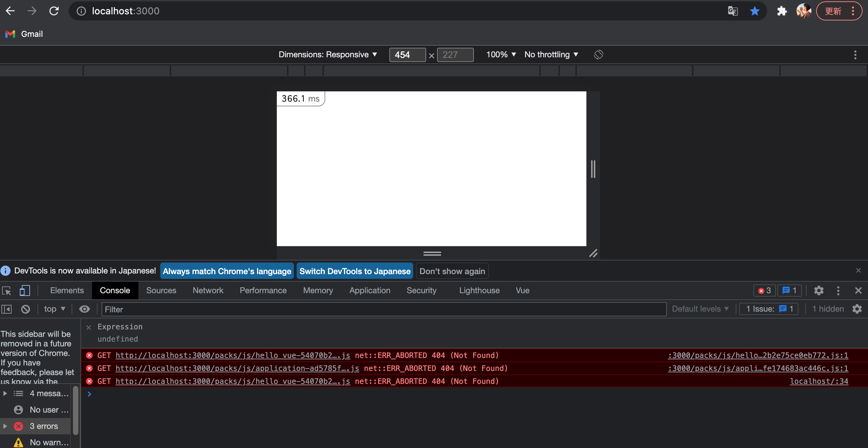The width and height of the screenshot is (868, 448).
Task: Switch to the Application tab
Action: pyautogui.click(x=370, y=290)
